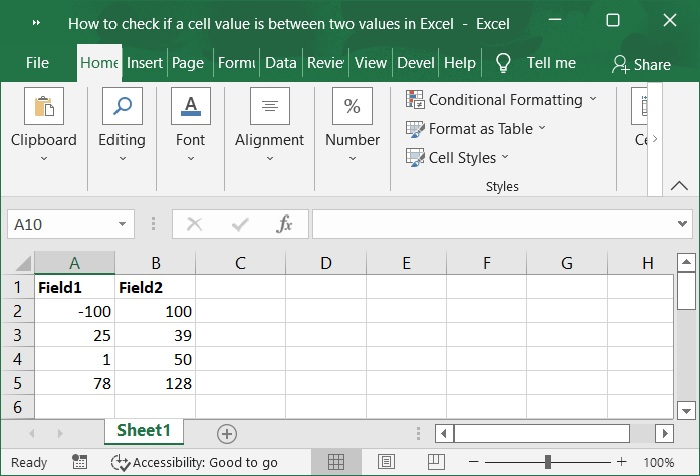Click the macro recording status bar icon

[x=79, y=462]
